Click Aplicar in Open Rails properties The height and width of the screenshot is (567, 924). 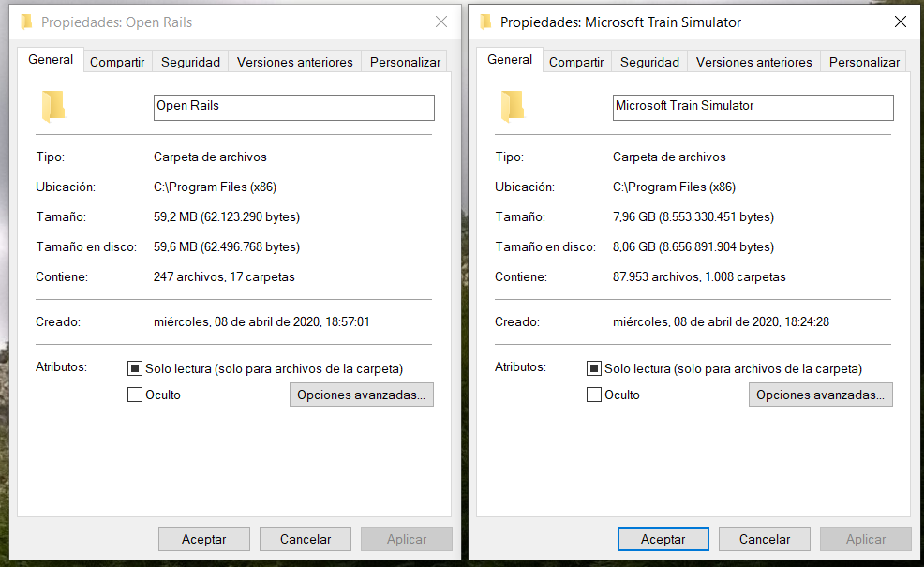407,539
